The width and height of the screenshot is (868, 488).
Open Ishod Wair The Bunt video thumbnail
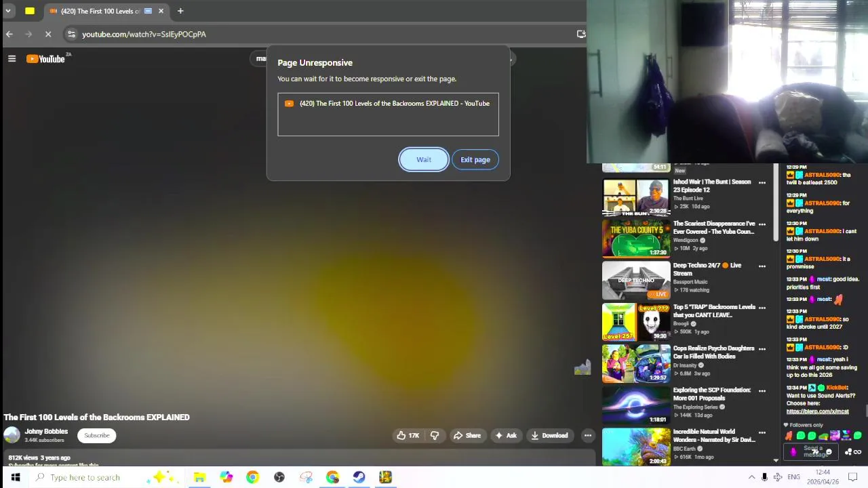pyautogui.click(x=636, y=197)
